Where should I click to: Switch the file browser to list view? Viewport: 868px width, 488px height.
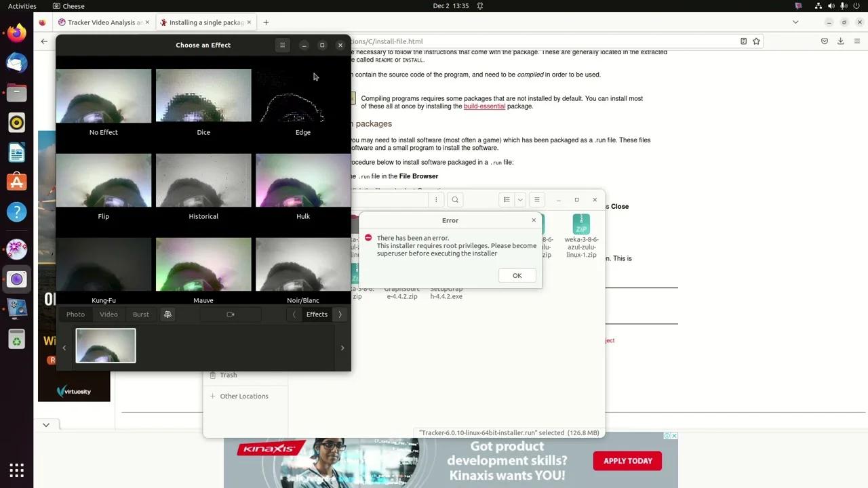(x=506, y=199)
